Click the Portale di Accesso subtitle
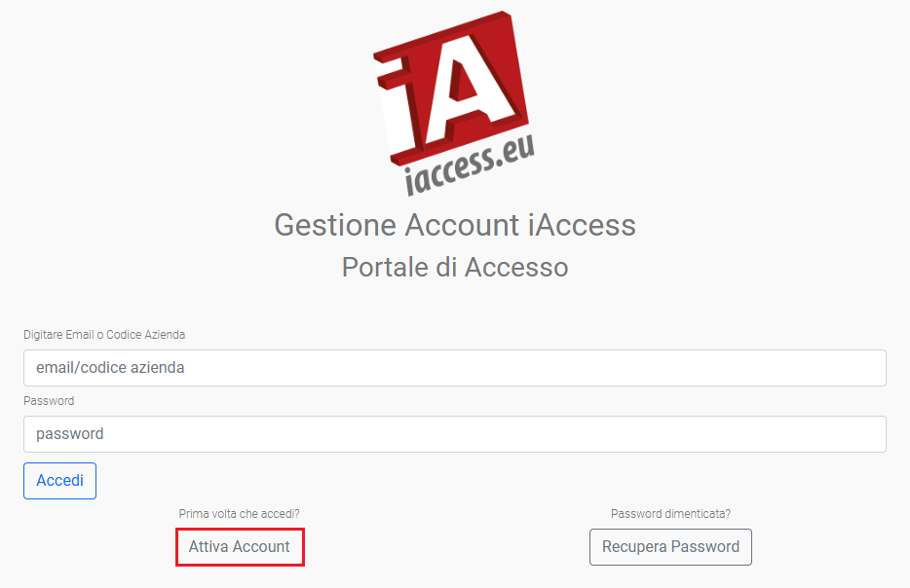 click(455, 268)
